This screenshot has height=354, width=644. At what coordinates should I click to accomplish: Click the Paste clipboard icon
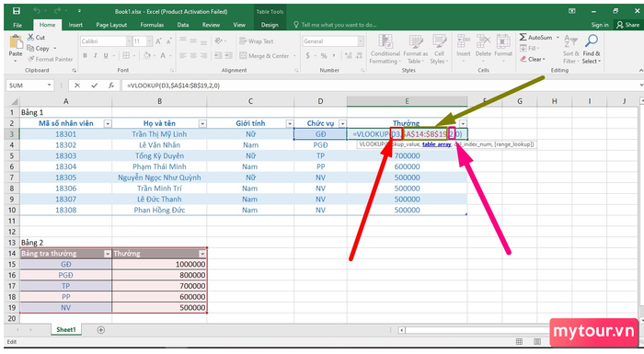[16, 42]
